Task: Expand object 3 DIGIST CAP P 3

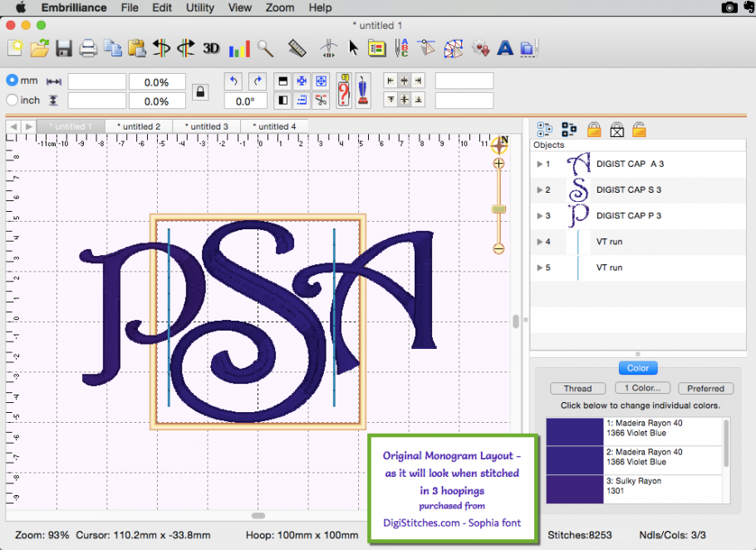Action: point(538,216)
